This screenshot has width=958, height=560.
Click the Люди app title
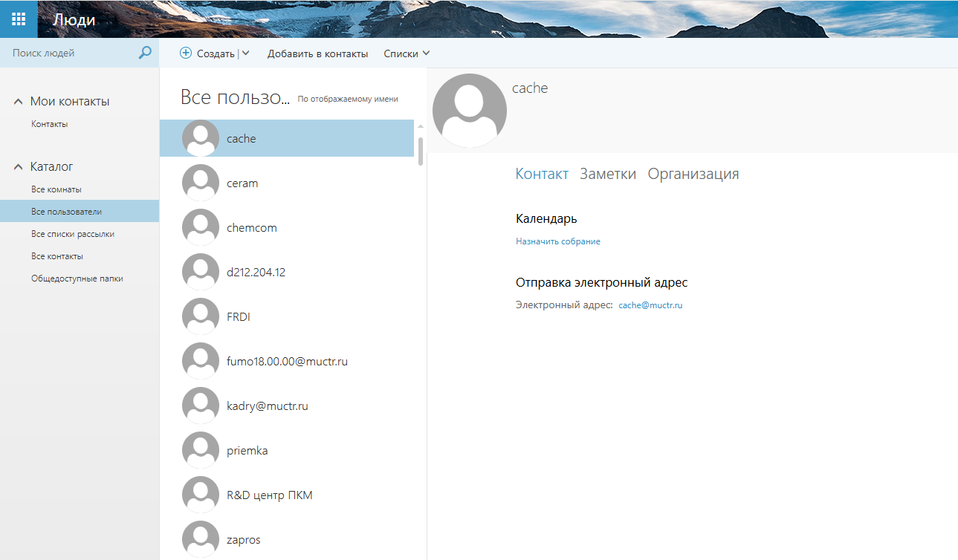tap(74, 19)
